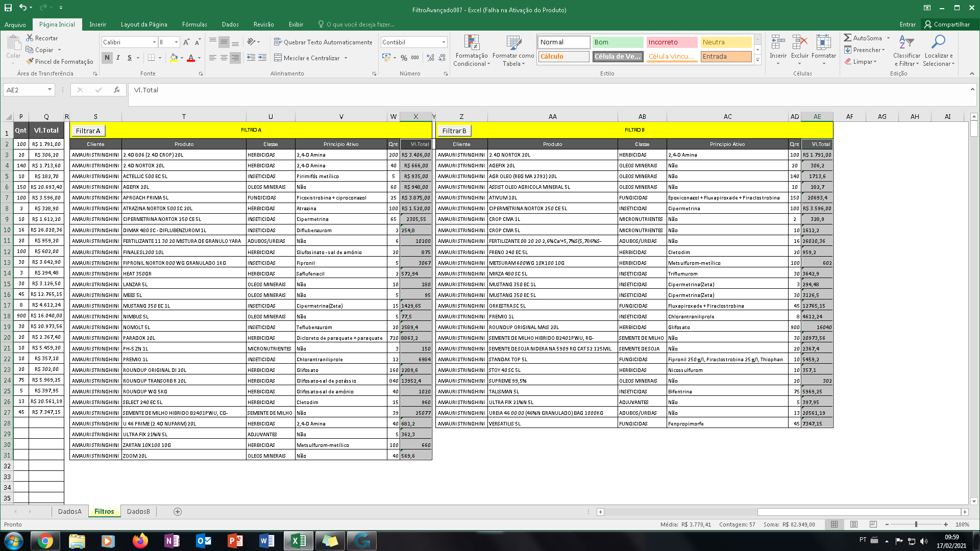Open the Arquivo menu

[15, 24]
